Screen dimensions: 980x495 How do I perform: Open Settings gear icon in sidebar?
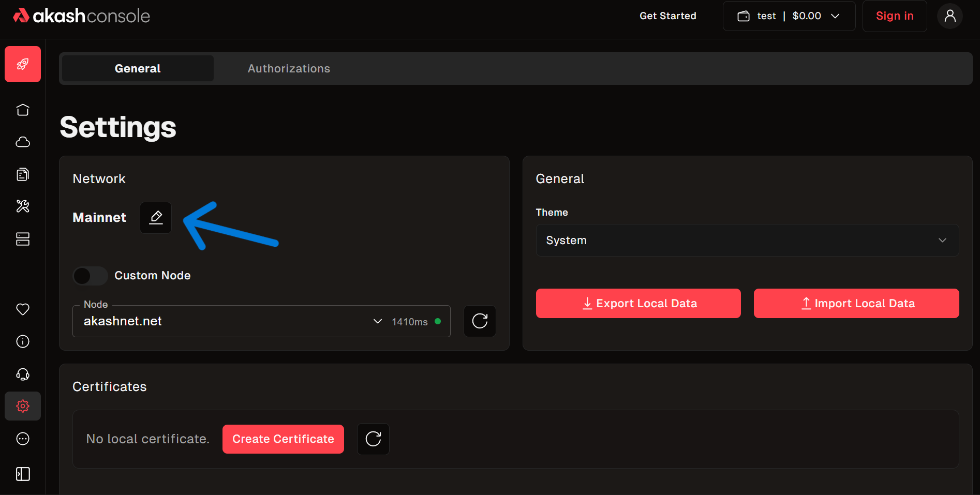click(23, 406)
